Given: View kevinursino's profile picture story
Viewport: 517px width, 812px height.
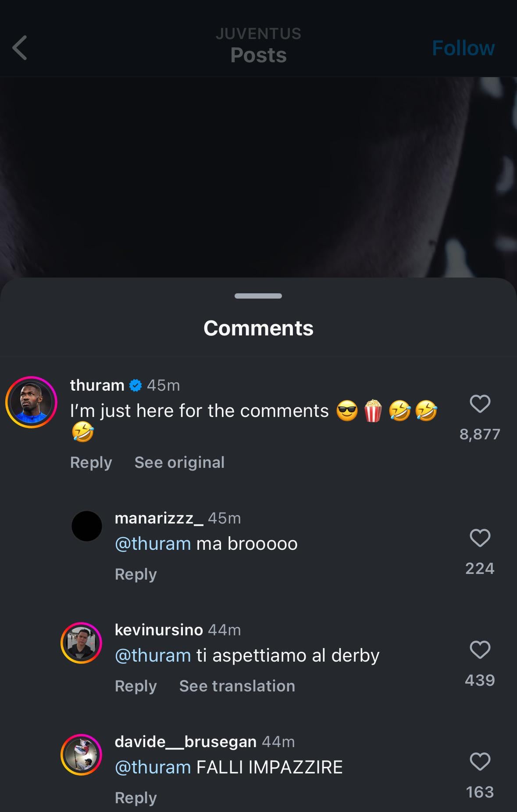Looking at the screenshot, I should [81, 643].
